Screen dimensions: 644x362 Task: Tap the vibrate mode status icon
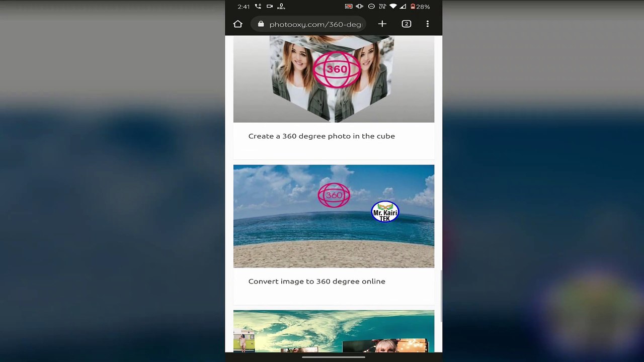[x=359, y=7]
